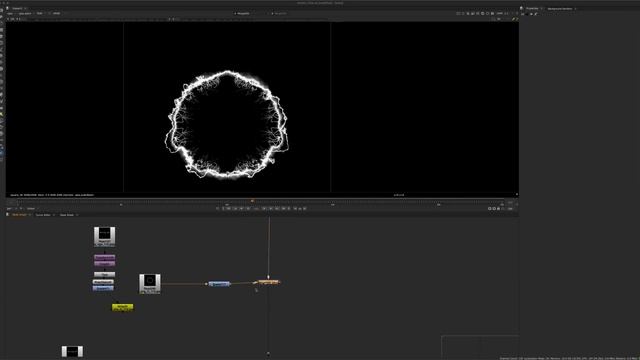The image size is (640, 360).
Task: Switch to the Curve Editor tab
Action: pyautogui.click(x=43, y=215)
